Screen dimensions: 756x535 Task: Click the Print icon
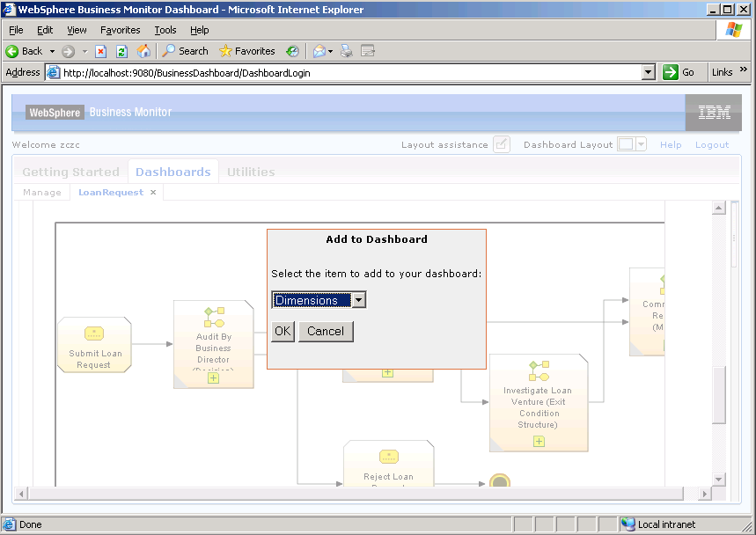346,51
